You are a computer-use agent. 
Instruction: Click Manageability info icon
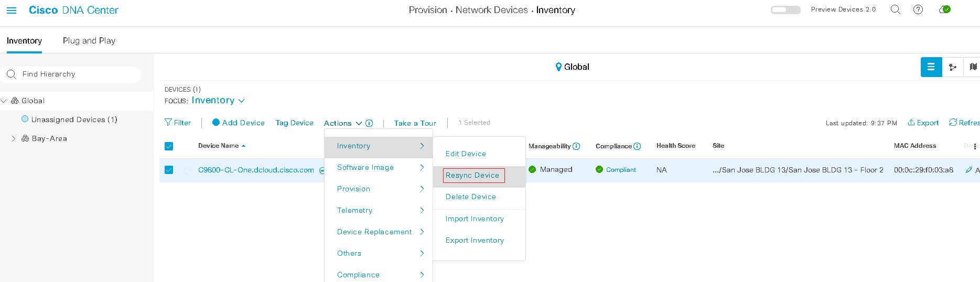pyautogui.click(x=576, y=146)
